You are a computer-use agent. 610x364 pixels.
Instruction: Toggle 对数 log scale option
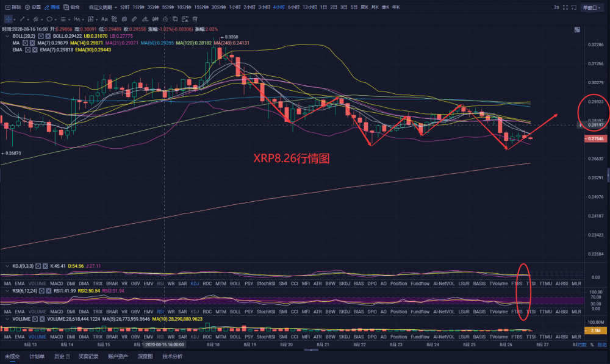(x=582, y=345)
